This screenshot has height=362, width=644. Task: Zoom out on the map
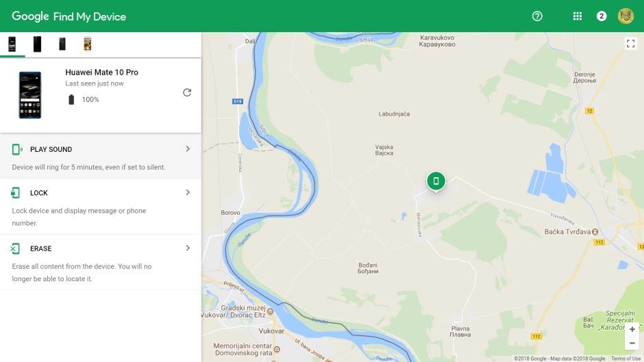[632, 343]
